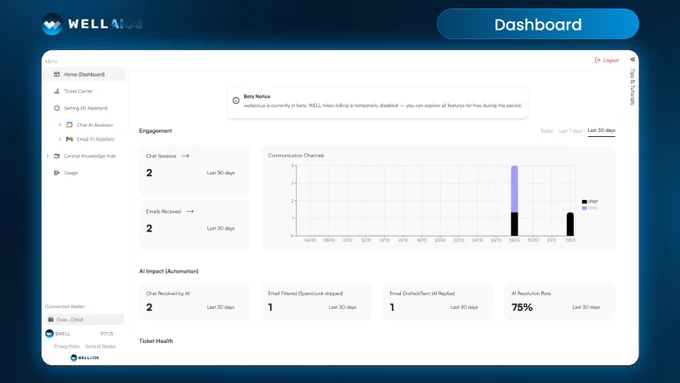Open the Ticket Center page

click(78, 91)
